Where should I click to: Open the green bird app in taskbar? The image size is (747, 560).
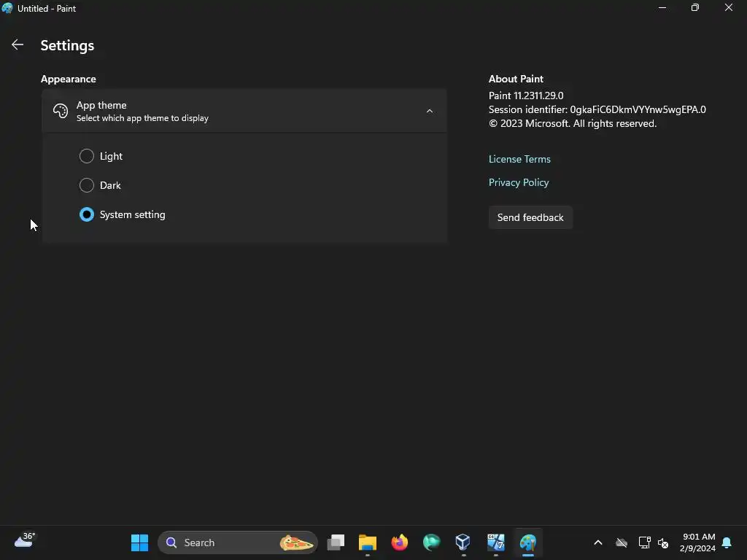click(x=432, y=542)
